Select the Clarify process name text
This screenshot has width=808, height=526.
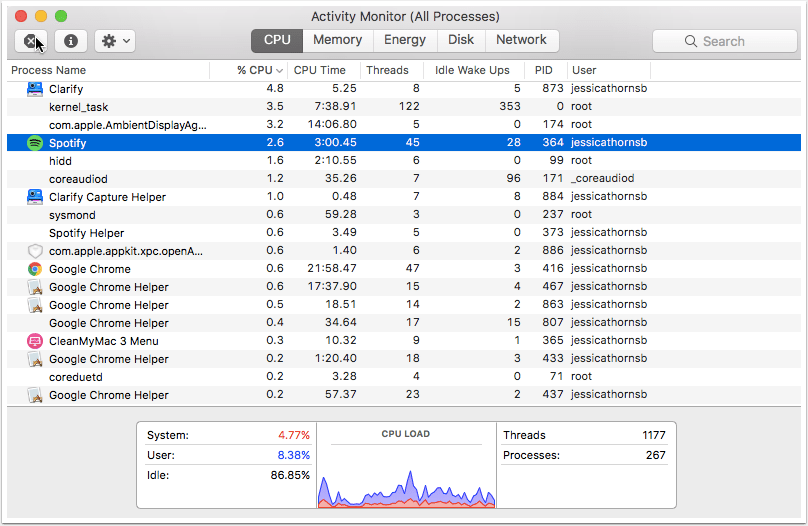click(x=66, y=89)
